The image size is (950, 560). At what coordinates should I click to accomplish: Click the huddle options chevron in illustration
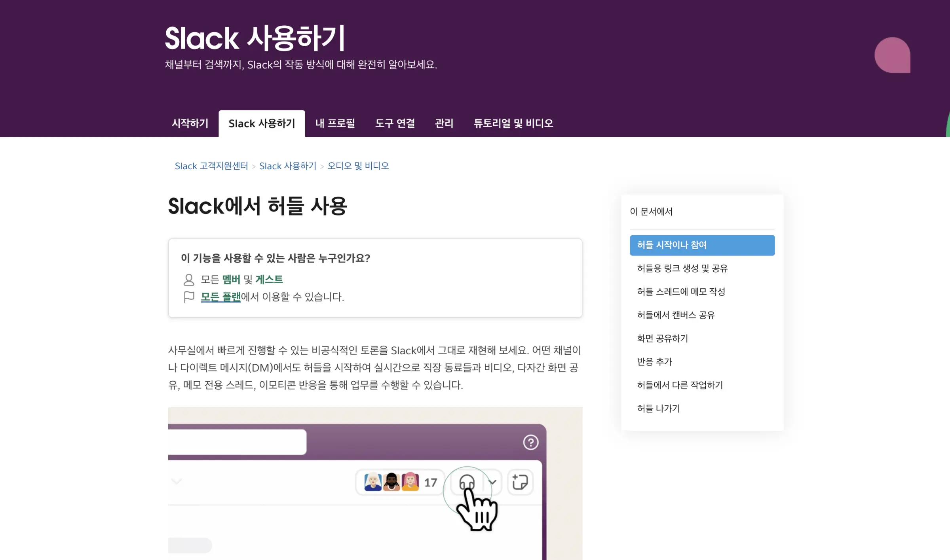pyautogui.click(x=492, y=482)
